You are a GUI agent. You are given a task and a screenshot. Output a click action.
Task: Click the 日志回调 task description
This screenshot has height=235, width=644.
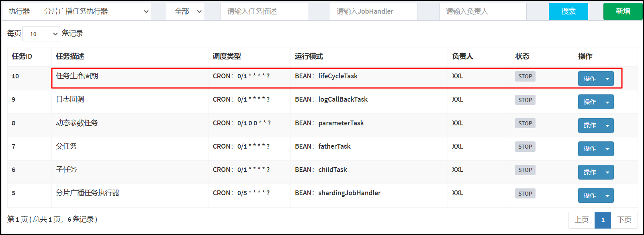(70, 99)
